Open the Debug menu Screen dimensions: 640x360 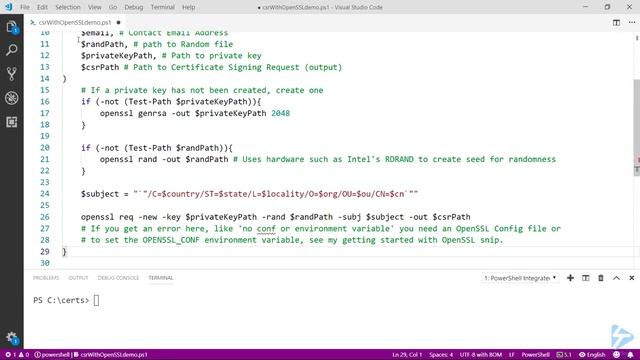coord(133,7)
